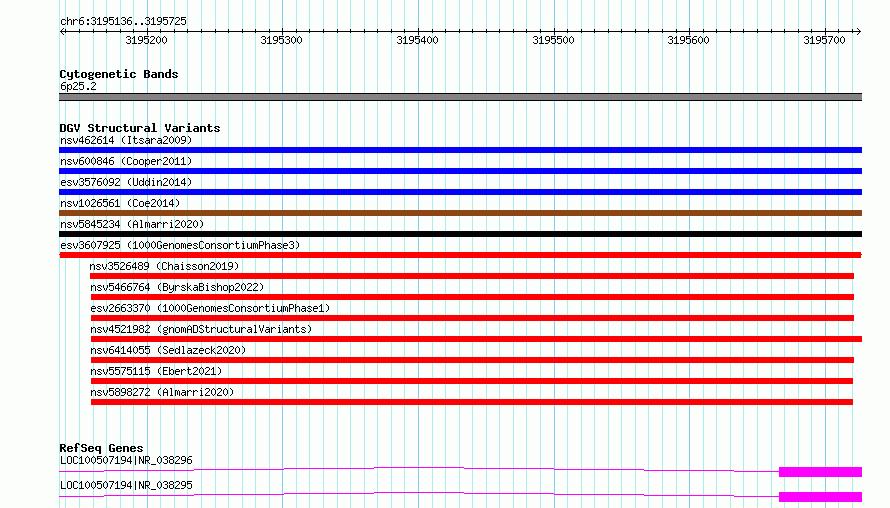Select the blue bar under nsv600846
This screenshot has width=890, height=508.
point(460,171)
